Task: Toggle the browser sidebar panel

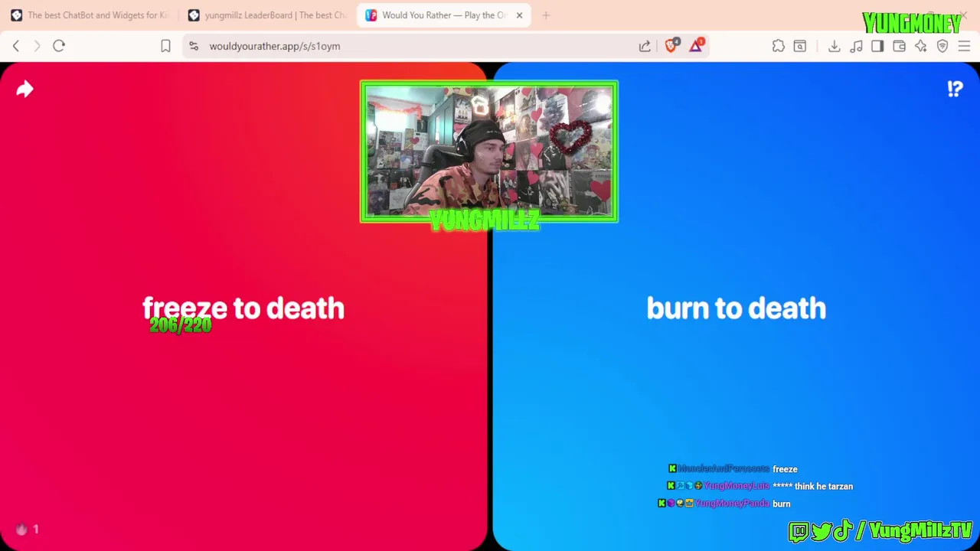Action: (877, 46)
